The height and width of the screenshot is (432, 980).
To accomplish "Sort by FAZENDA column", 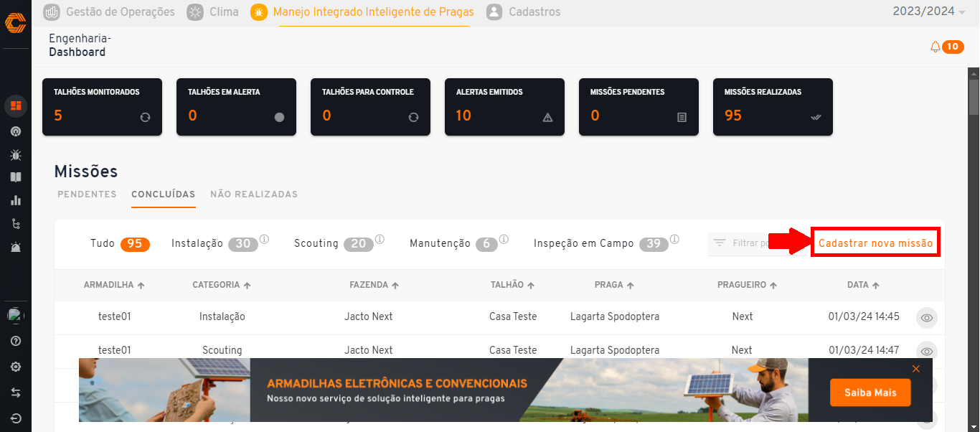I will coord(374,285).
